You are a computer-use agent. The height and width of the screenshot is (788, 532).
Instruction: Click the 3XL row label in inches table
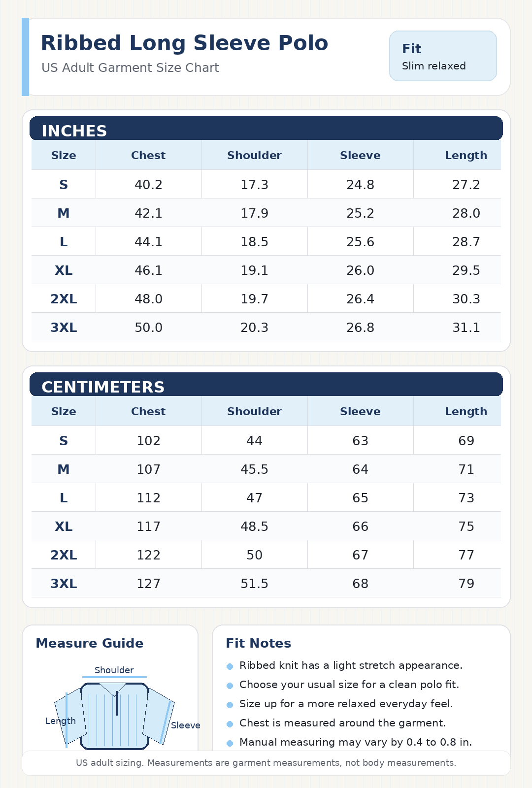[64, 328]
